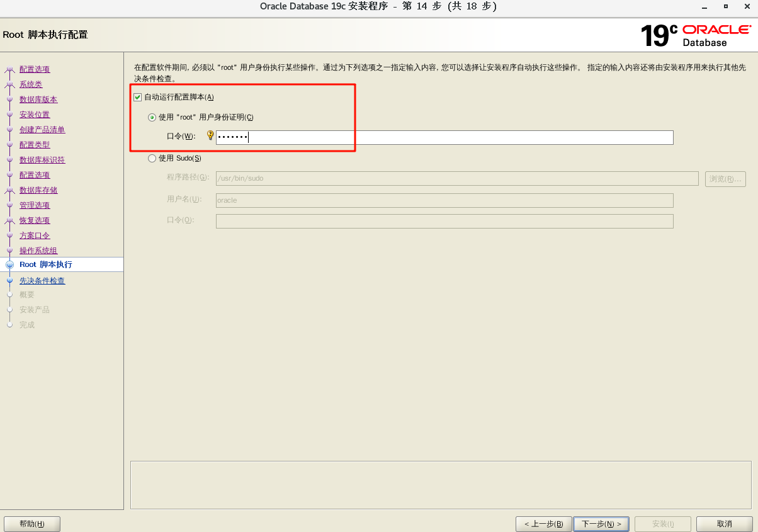Click the Oracle 19c Database logo

tap(695, 35)
